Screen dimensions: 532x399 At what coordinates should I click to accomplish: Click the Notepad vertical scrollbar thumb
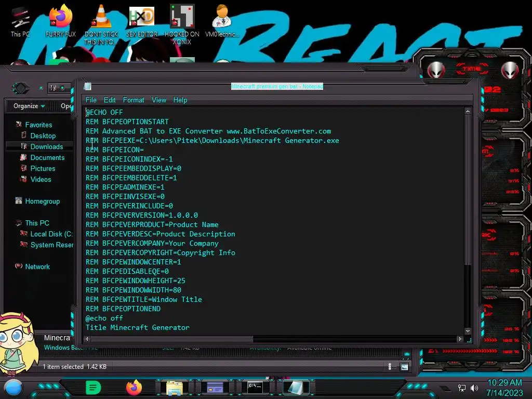pyautogui.click(x=468, y=190)
